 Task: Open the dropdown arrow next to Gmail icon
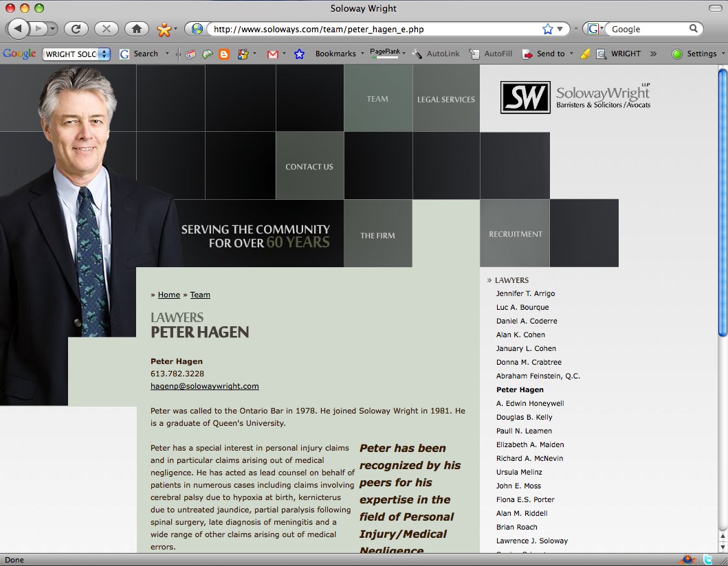click(284, 54)
